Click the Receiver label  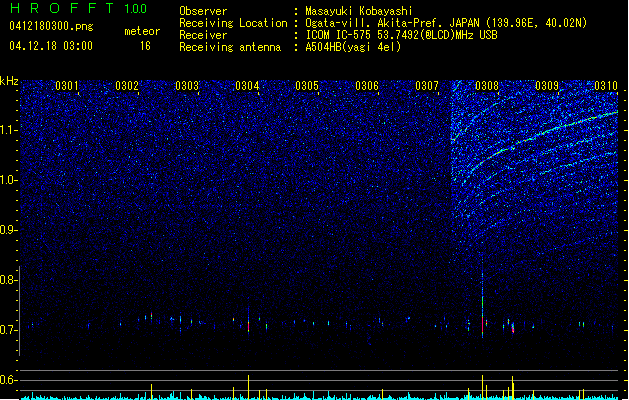click(x=203, y=35)
